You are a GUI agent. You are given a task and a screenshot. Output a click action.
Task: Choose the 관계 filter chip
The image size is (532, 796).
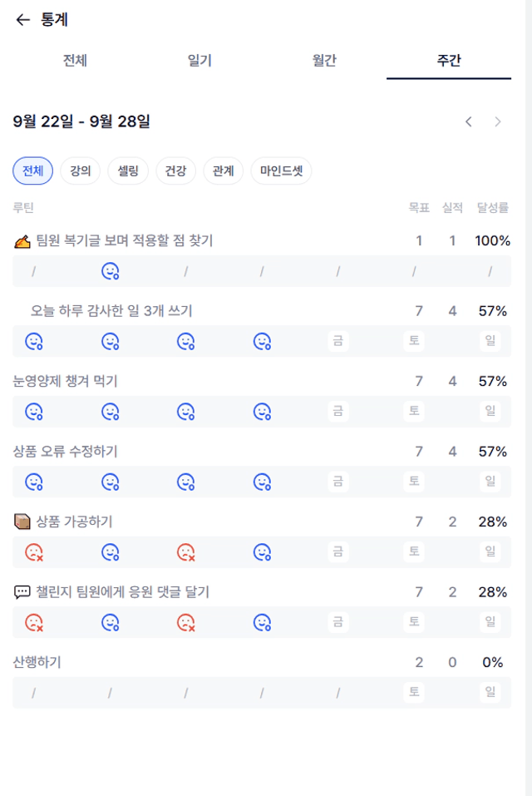tap(223, 171)
